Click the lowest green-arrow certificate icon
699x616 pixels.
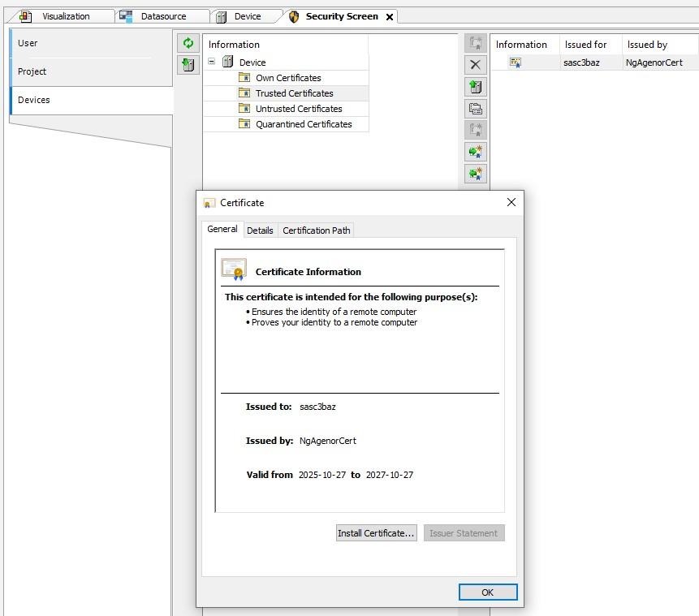pyautogui.click(x=476, y=173)
